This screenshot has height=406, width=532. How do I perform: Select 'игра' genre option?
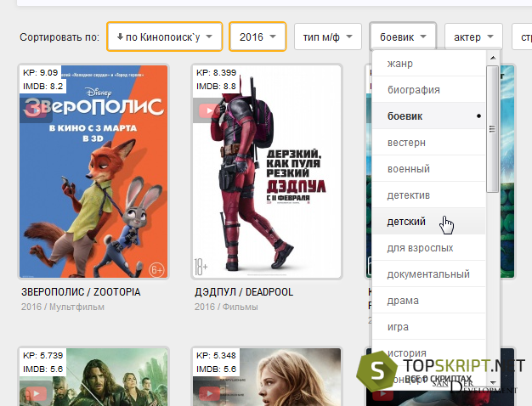(429, 327)
